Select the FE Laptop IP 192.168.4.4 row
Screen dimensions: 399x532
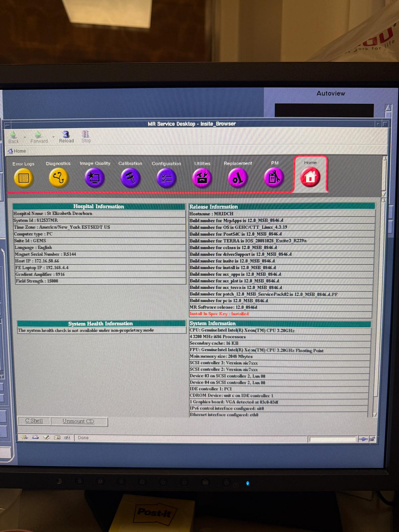(100, 267)
